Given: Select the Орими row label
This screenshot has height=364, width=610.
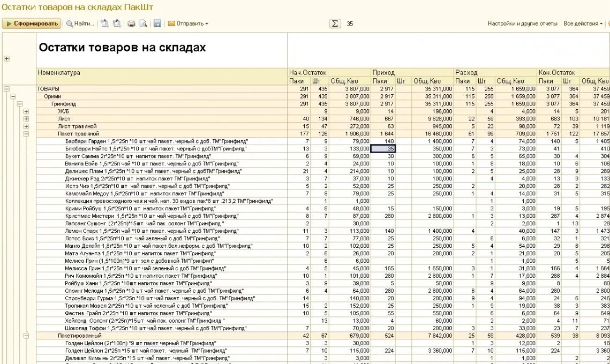Looking at the screenshot, I should pos(52,96).
